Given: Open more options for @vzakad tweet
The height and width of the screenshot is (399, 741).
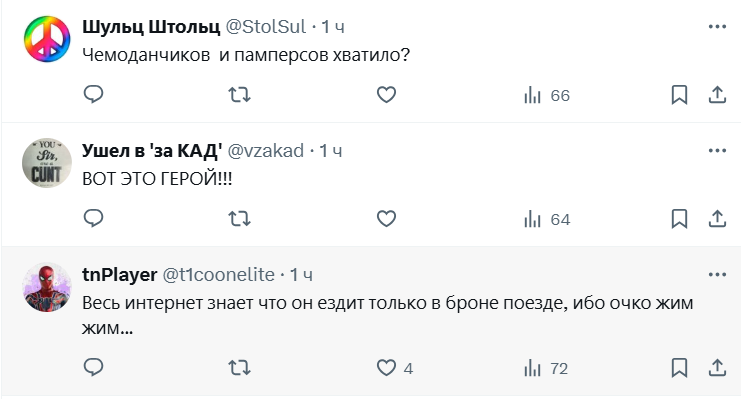Looking at the screenshot, I should pyautogui.click(x=717, y=150).
